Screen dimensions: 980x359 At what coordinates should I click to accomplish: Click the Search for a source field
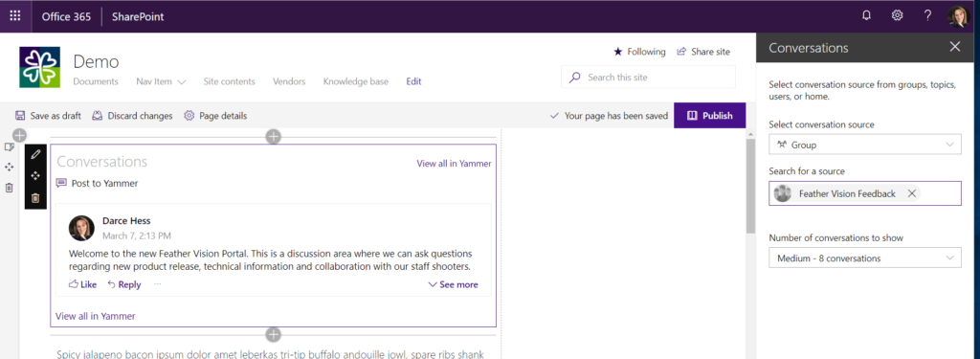pyautogui.click(x=865, y=193)
